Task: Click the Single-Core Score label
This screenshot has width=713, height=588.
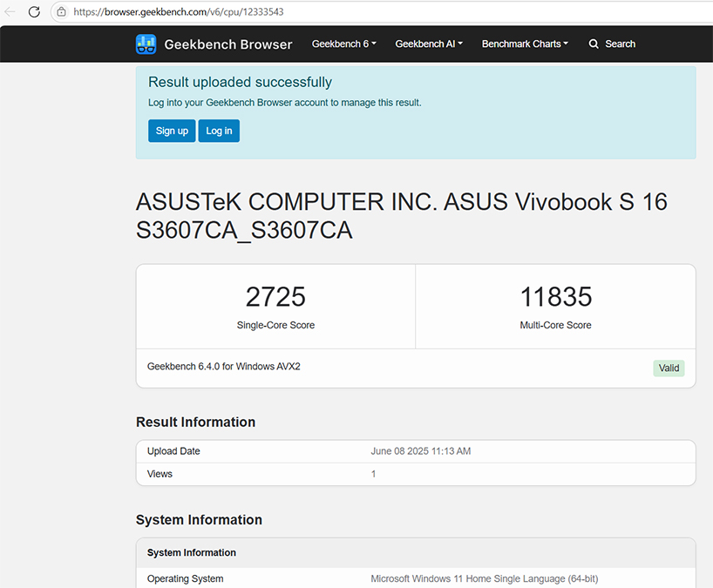Action: click(x=275, y=325)
